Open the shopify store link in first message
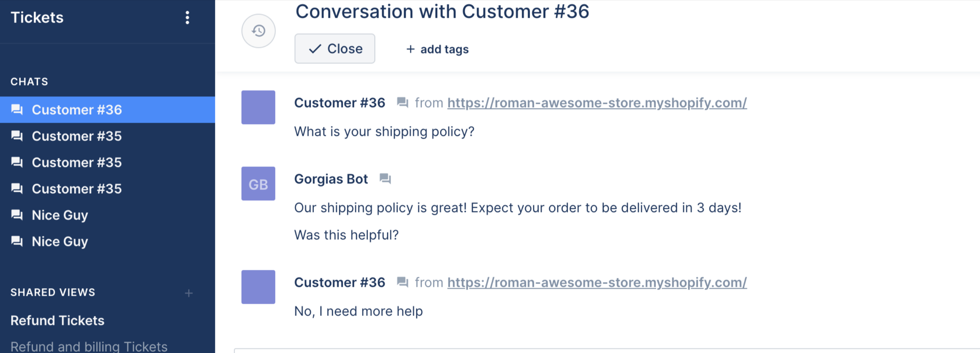Viewport: 980px width, 353px height. coord(597,103)
